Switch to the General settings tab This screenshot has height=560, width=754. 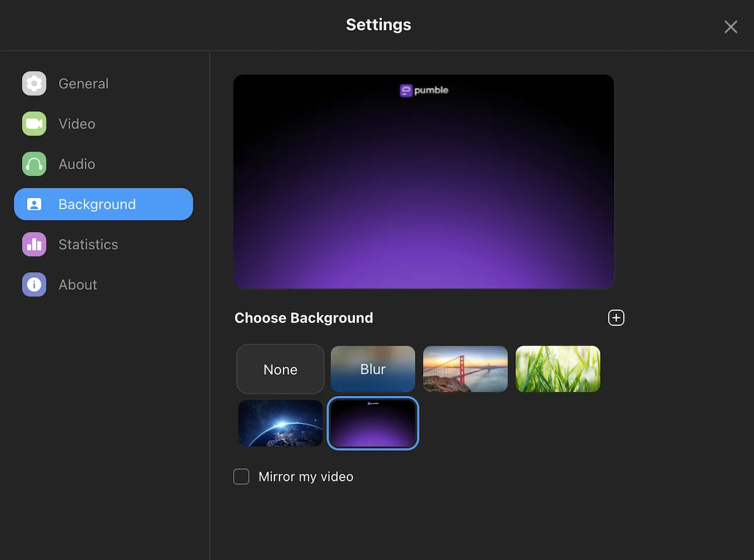pyautogui.click(x=83, y=83)
